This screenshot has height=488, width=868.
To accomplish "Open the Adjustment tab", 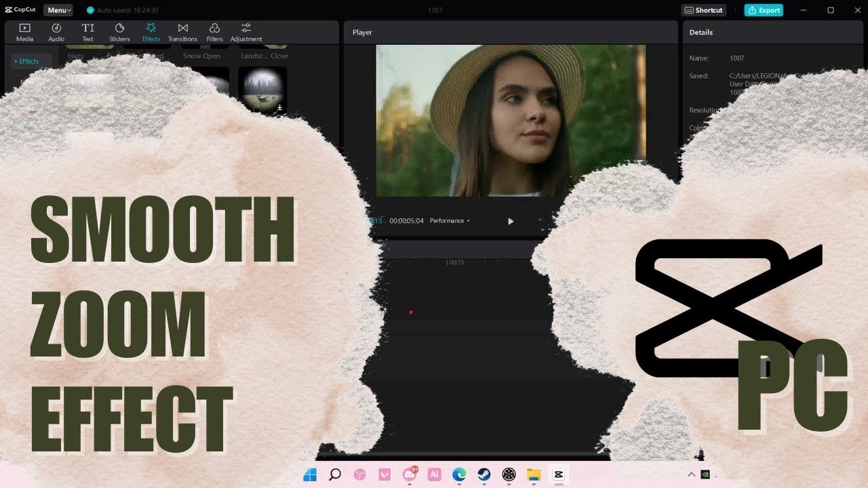I will (x=246, y=32).
